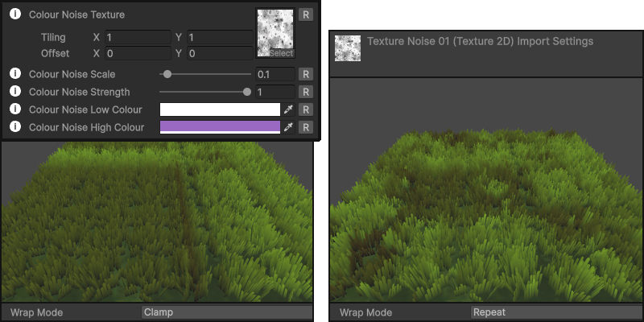Open the purple High Colour swatch
The image size is (644, 322).
coord(220,127)
